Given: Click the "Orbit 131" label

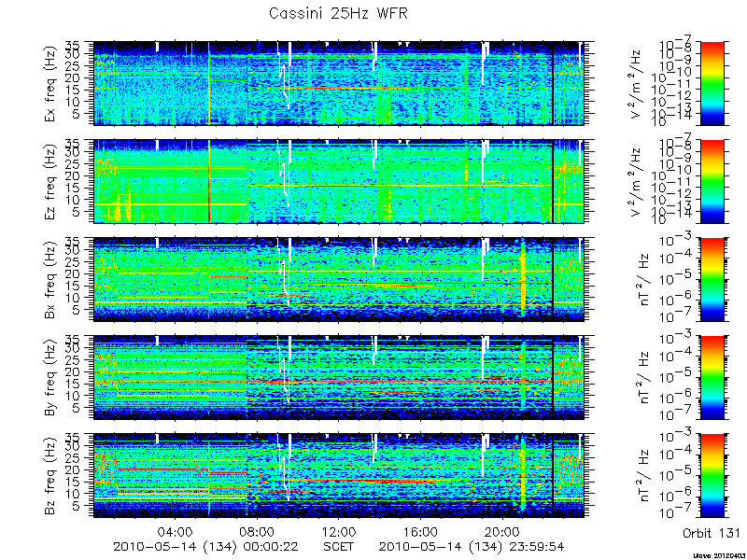Looking at the screenshot, I should (x=712, y=532).
